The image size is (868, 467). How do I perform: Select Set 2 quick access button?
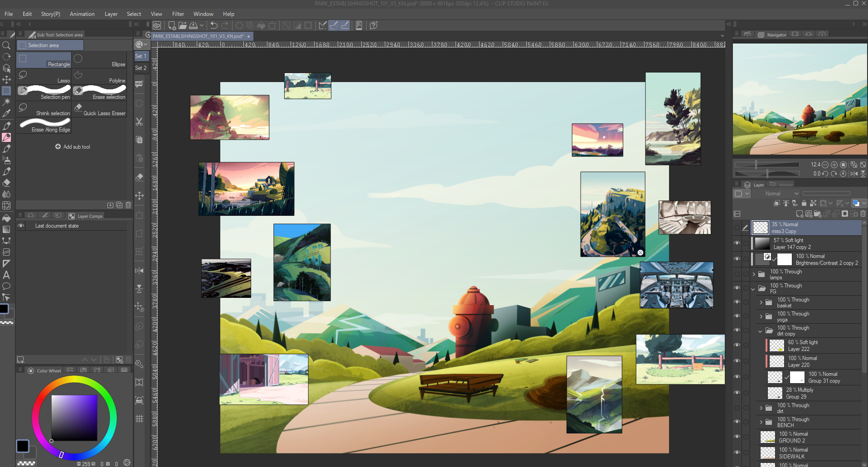pos(141,68)
